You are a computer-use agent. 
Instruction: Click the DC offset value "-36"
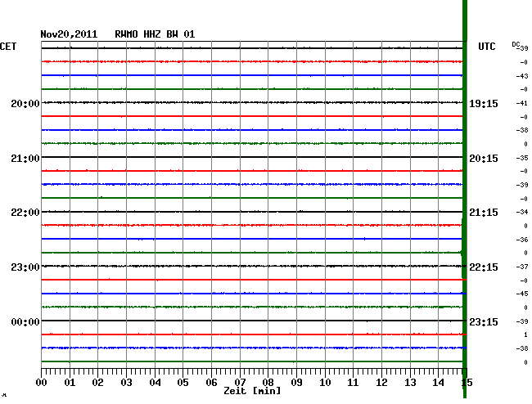tap(522, 240)
